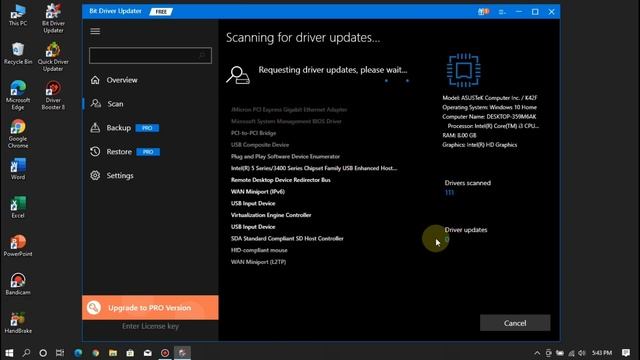The height and width of the screenshot is (360, 640).
Task: Click the Computer Name info line
Action: [489, 117]
